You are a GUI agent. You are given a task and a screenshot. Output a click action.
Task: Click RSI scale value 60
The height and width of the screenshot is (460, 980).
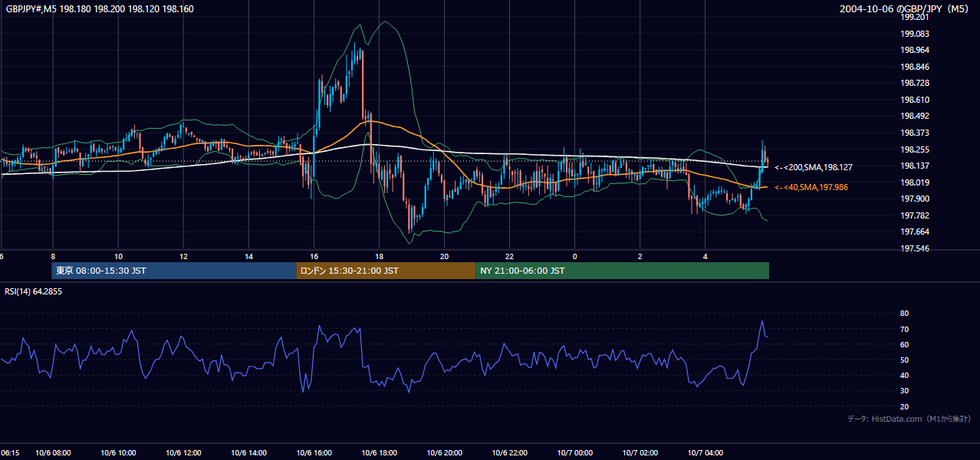click(x=904, y=344)
